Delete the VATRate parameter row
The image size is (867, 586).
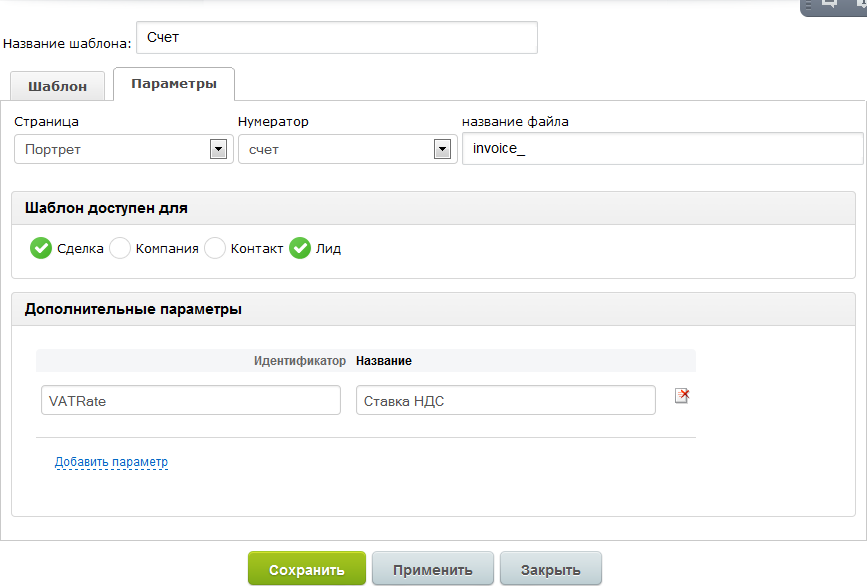pos(683,396)
